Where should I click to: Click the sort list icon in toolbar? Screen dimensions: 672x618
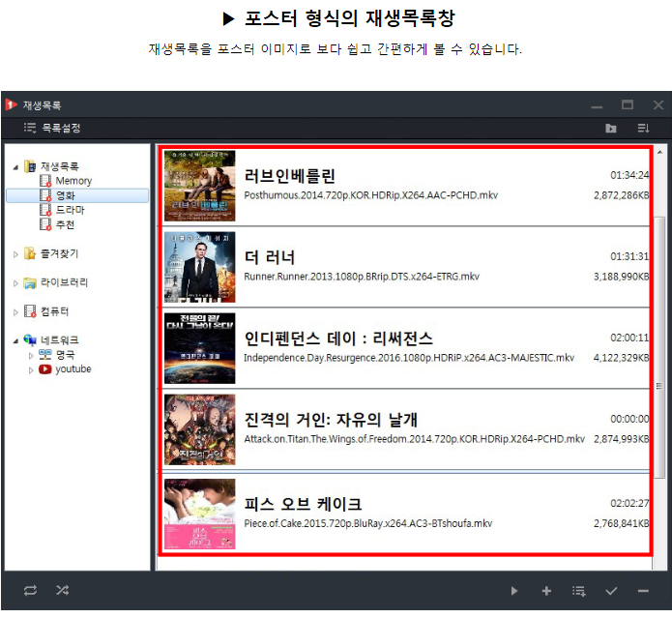[643, 128]
